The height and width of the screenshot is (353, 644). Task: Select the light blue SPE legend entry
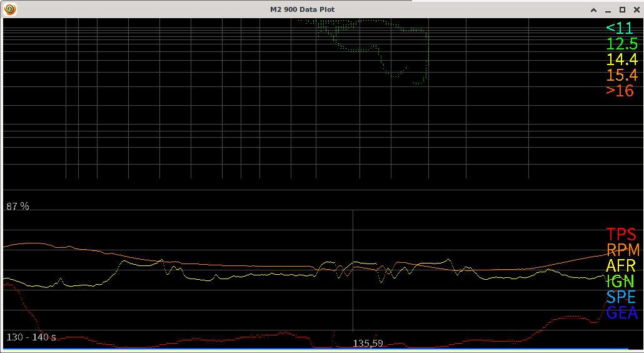point(621,297)
